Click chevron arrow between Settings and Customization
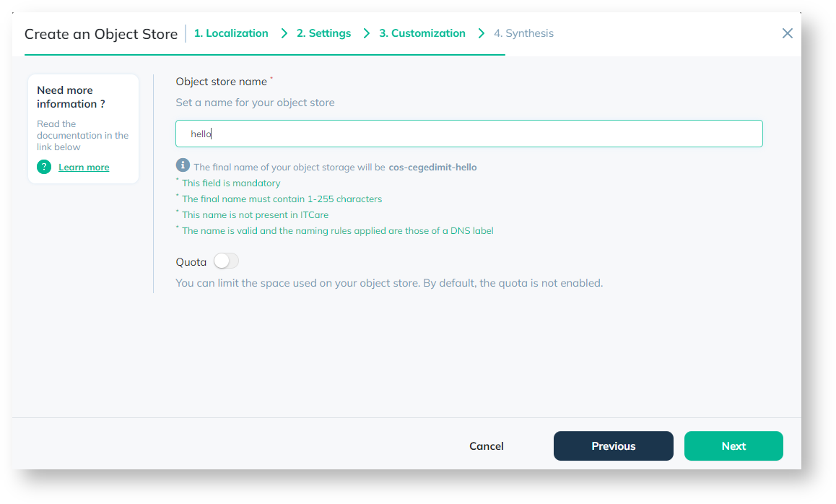Screen dimensions: 836x504 (x=366, y=34)
